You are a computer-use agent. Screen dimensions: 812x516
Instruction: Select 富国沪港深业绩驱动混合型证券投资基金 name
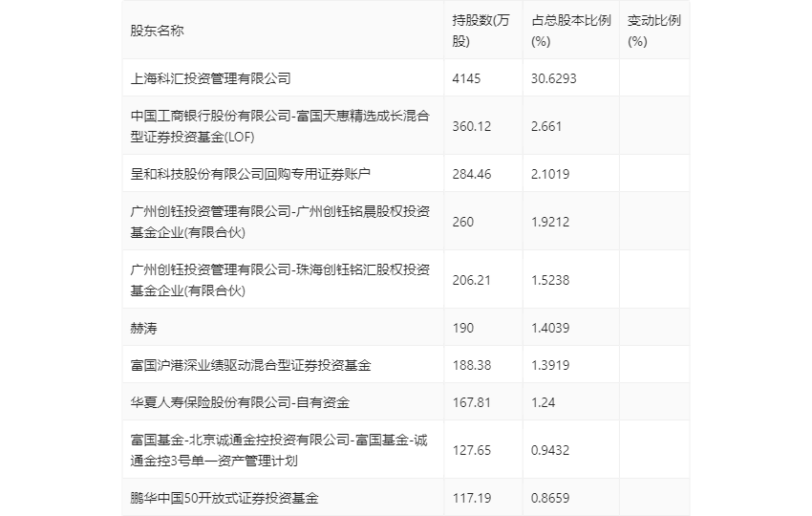pyautogui.click(x=250, y=365)
